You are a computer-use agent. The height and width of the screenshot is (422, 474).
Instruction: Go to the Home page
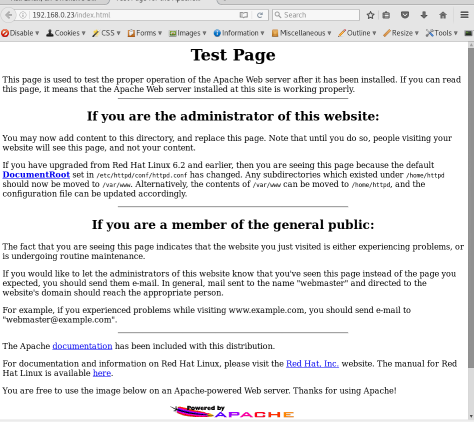pyautogui.click(x=443, y=15)
